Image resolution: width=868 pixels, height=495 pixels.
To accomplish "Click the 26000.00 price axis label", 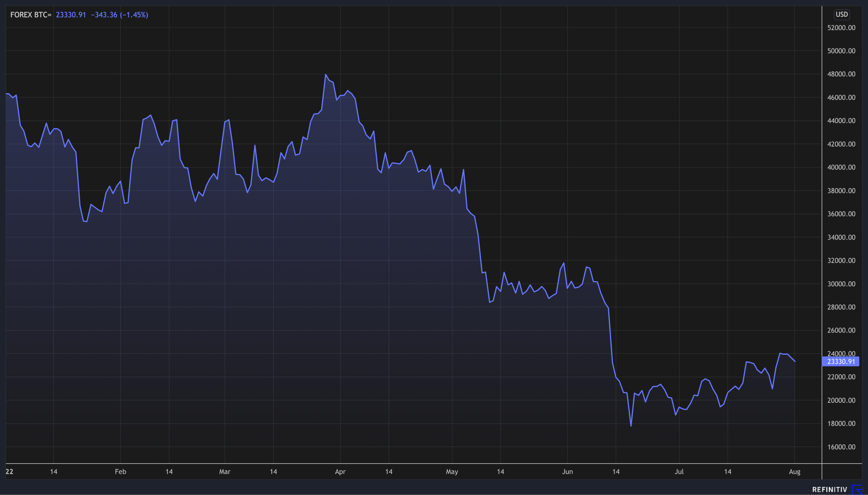I will point(841,330).
